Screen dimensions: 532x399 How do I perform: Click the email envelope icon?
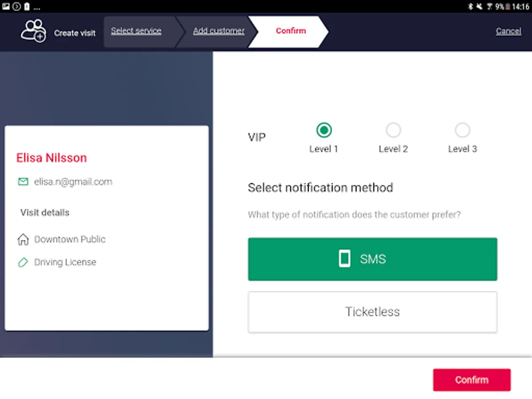pos(23,182)
